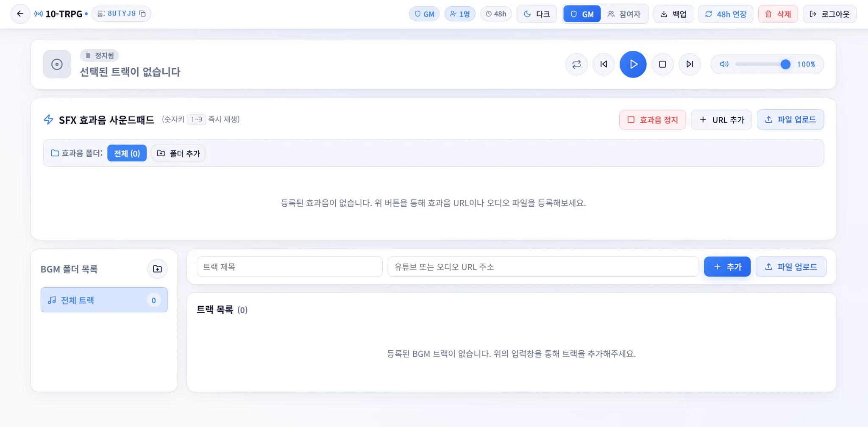Copy room code 8UTYJ9
The height and width of the screenshot is (427, 868).
(142, 14)
